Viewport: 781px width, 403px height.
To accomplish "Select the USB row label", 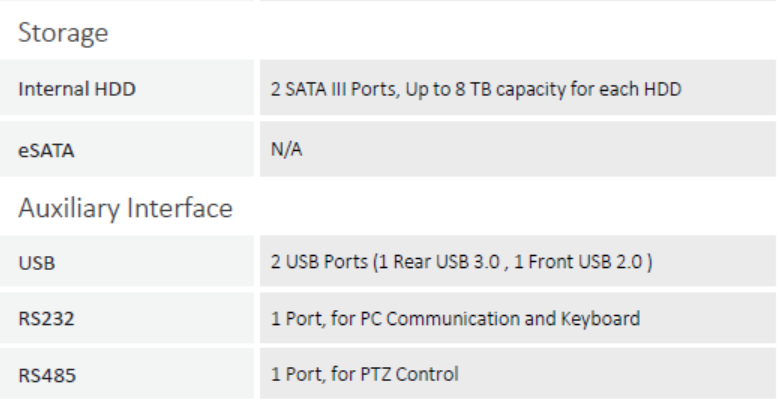I will click(x=127, y=261).
